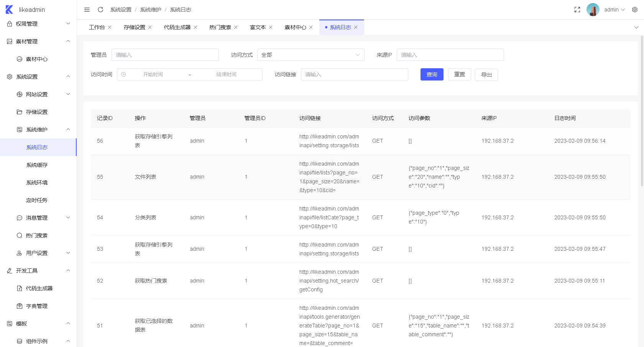Open 字典管理 in the sidebar
Viewport: 644px width, 347px height.
pyautogui.click(x=38, y=306)
